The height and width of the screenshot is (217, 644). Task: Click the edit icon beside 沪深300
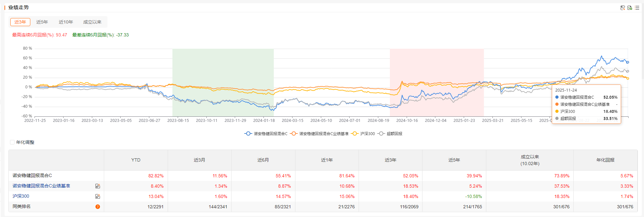tap(98, 196)
